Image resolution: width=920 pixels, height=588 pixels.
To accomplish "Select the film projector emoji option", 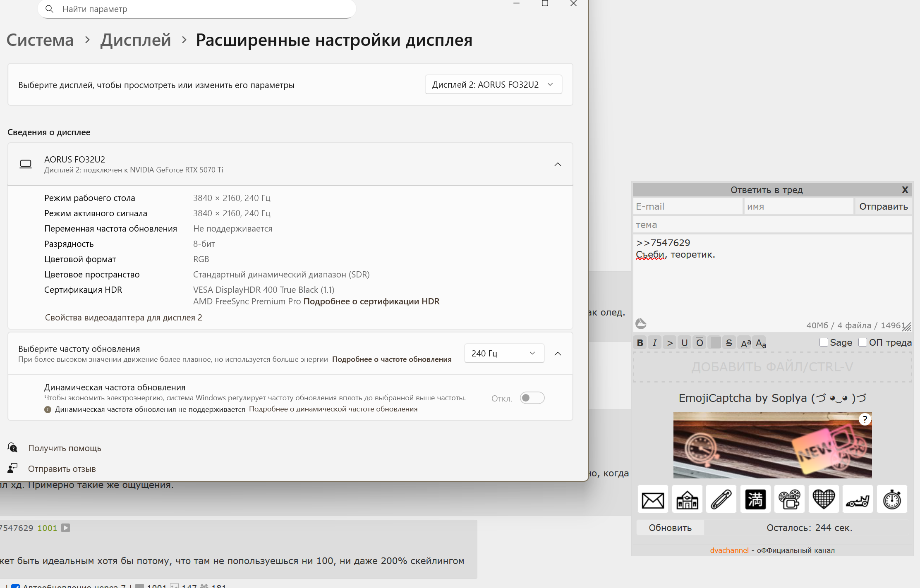I will [x=789, y=499].
